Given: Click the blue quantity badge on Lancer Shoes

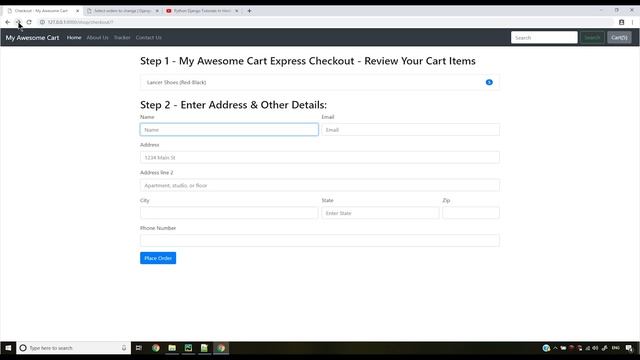Looking at the screenshot, I should pyautogui.click(x=489, y=82).
